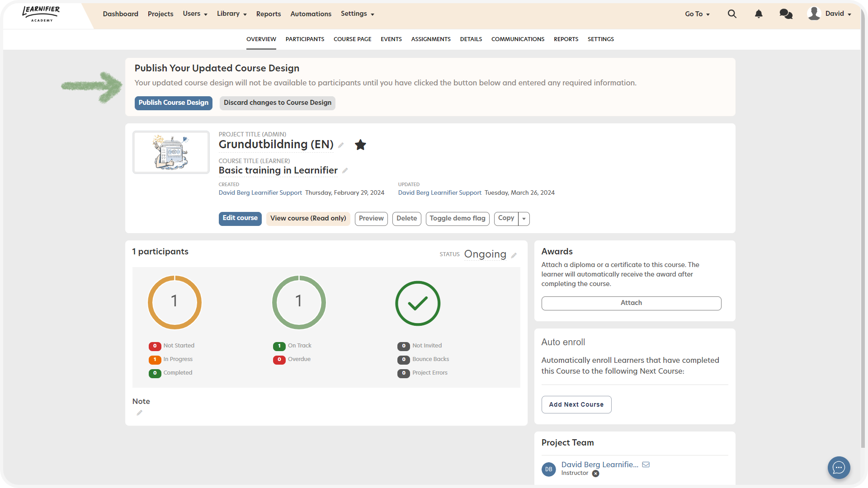This screenshot has width=868, height=488.
Task: Open the Go To dropdown
Action: point(697,14)
